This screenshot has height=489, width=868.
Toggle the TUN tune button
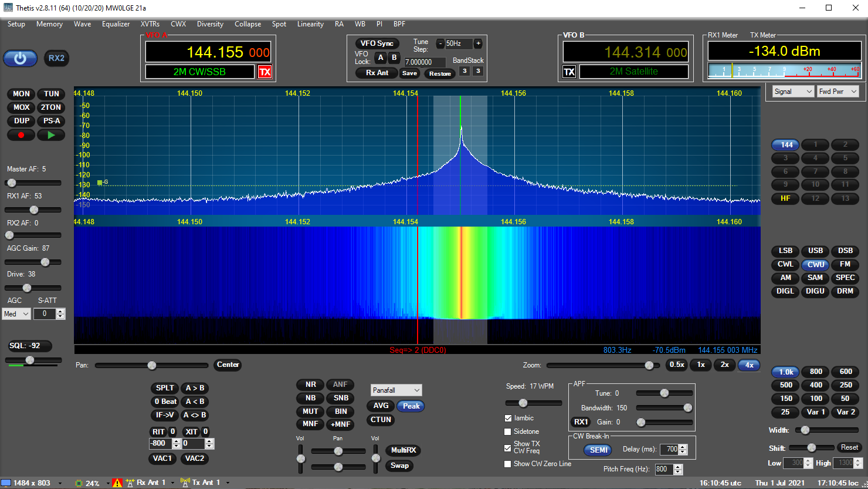click(x=51, y=94)
